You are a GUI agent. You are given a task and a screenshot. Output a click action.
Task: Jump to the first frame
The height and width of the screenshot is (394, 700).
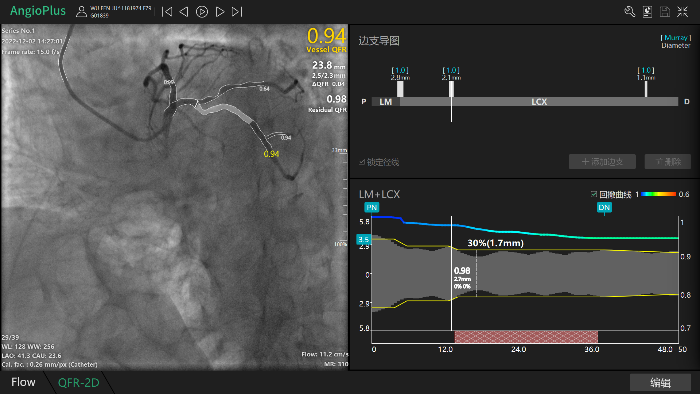[167, 12]
